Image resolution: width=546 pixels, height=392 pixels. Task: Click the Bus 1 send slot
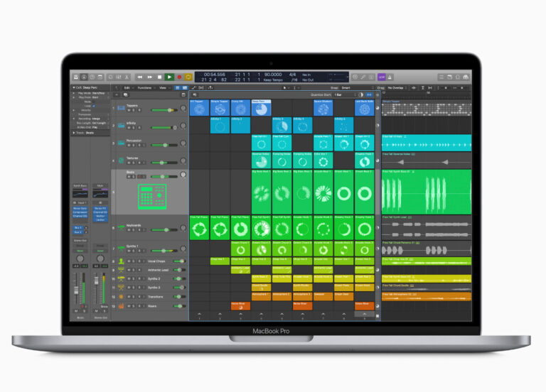(78, 227)
